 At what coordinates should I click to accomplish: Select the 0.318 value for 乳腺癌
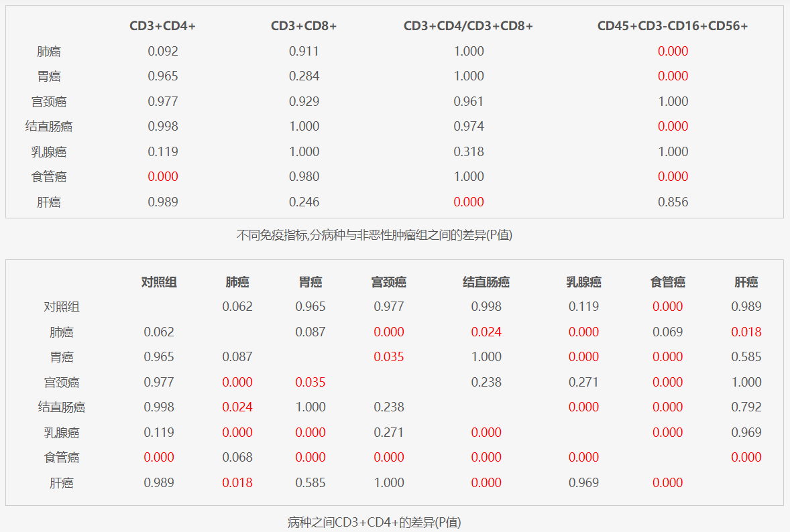click(x=469, y=151)
